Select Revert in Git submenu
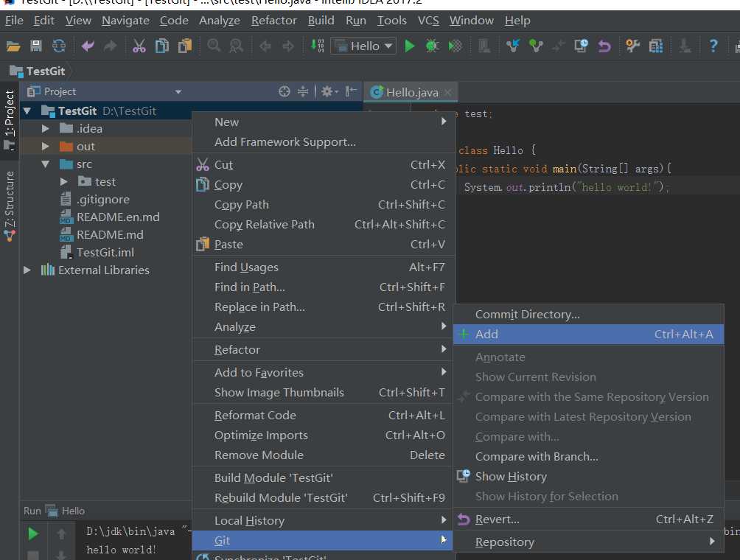Image resolution: width=740 pixels, height=560 pixels. pyautogui.click(x=588, y=519)
